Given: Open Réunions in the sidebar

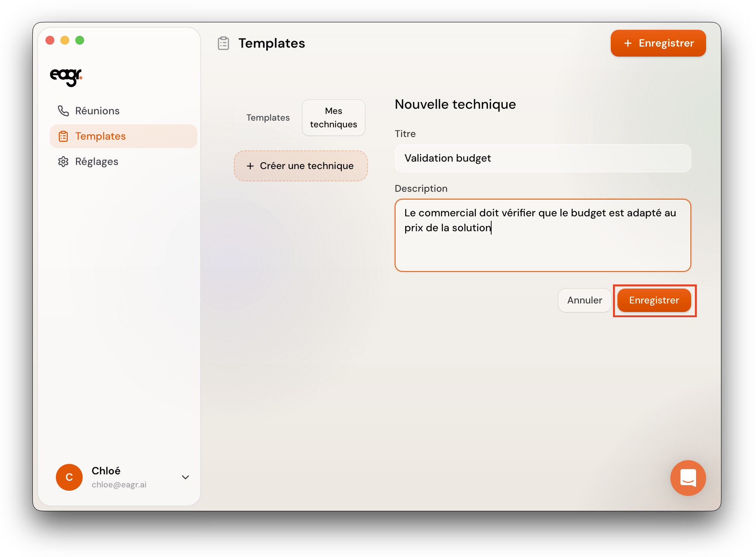Looking at the screenshot, I should [x=97, y=111].
